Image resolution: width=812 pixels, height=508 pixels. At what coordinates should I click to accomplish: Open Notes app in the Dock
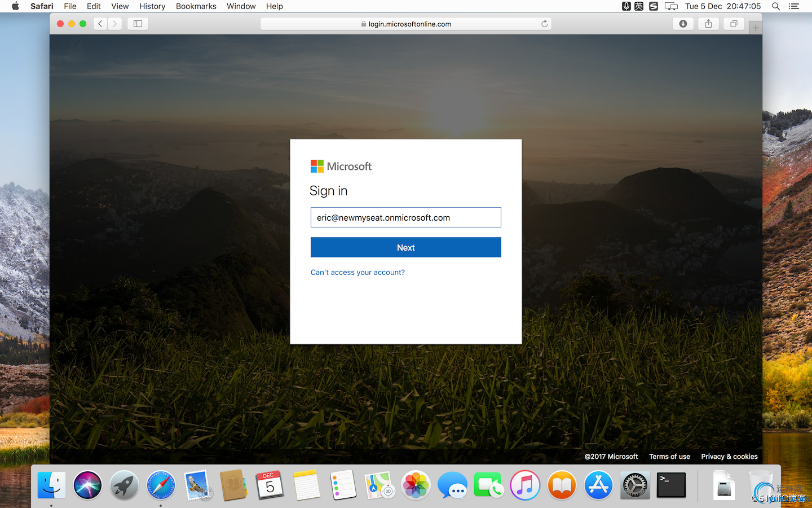click(307, 485)
